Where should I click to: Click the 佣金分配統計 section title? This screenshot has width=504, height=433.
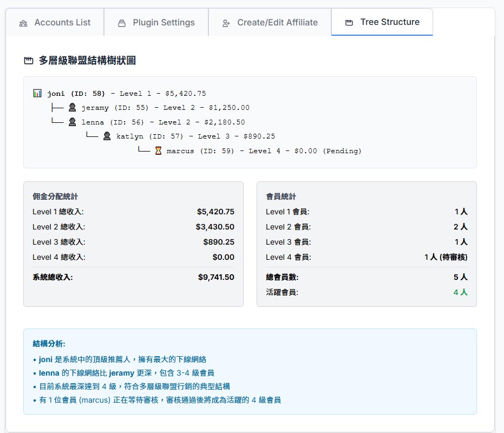[x=55, y=196]
